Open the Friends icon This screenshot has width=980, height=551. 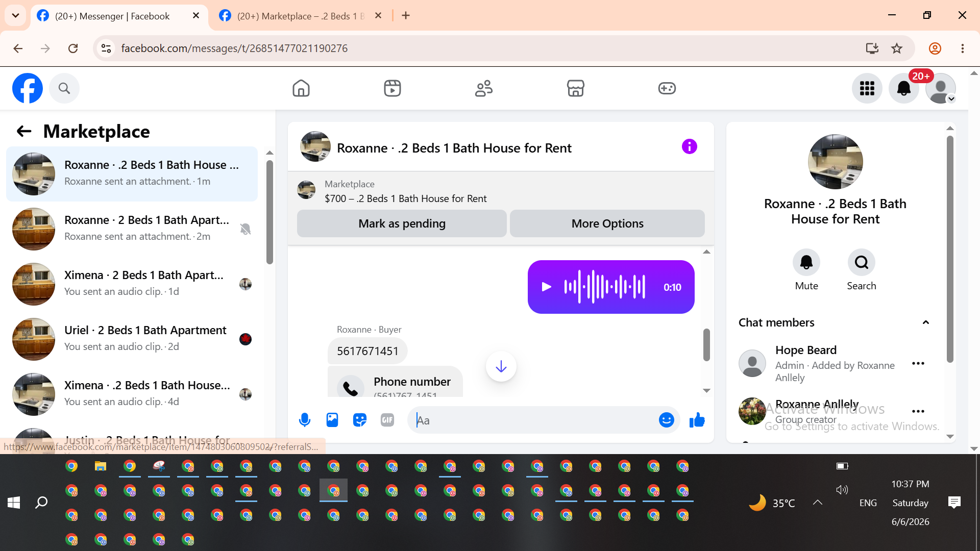point(484,88)
